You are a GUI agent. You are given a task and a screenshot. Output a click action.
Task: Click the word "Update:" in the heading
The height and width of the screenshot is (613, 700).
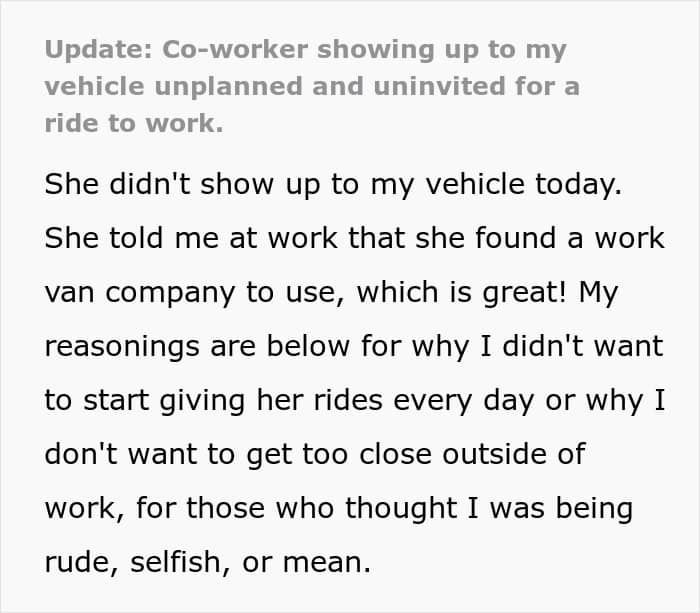99,50
